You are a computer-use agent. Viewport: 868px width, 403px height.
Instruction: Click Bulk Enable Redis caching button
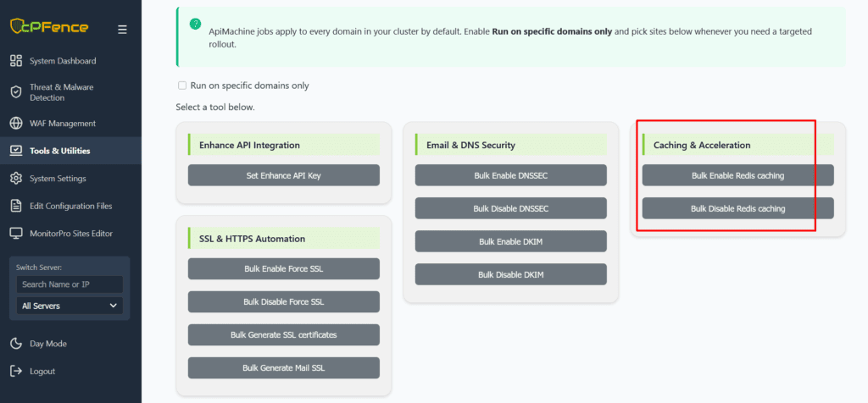coord(737,175)
